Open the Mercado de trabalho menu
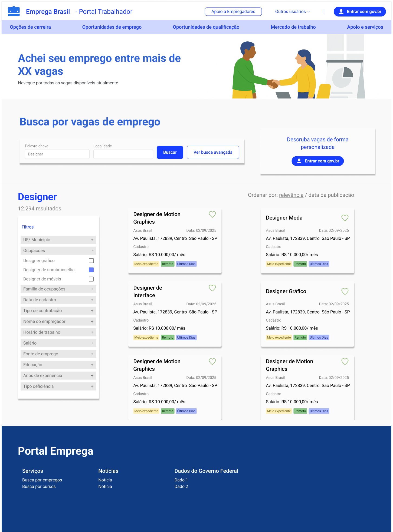393x532 pixels. (x=293, y=27)
